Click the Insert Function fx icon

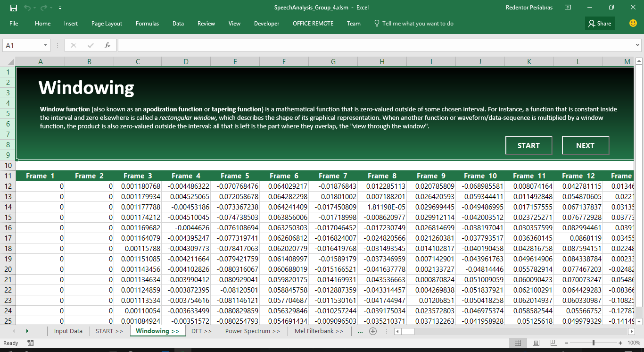pos(107,45)
